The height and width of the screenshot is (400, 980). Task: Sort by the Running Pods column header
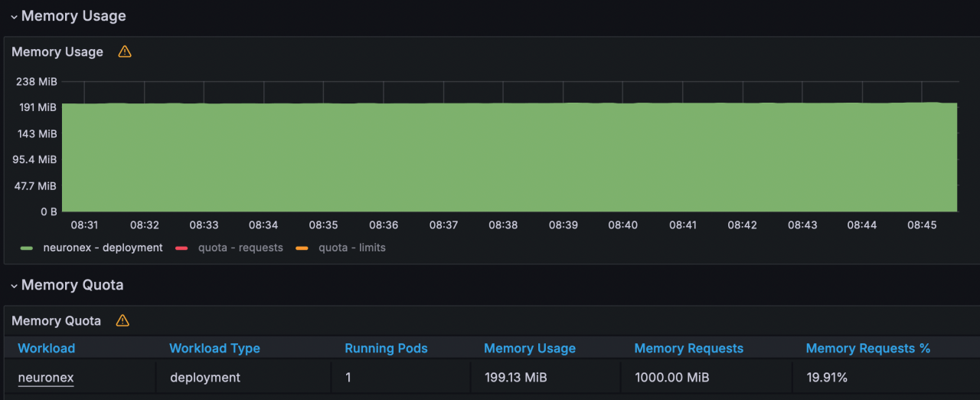(386, 349)
